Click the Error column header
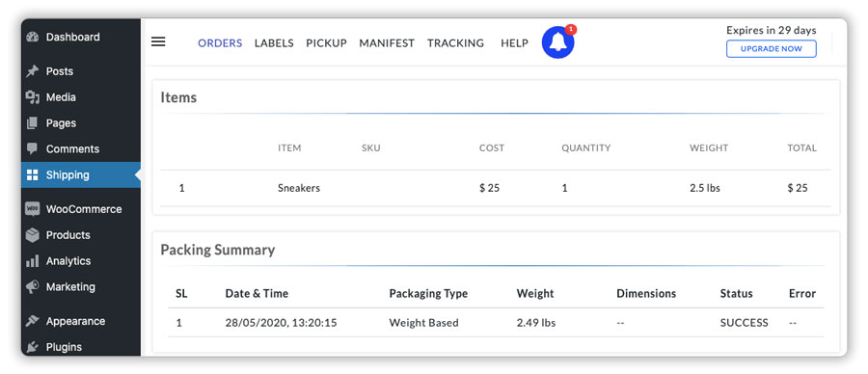Screen dimensions: 868x374 coord(802,294)
